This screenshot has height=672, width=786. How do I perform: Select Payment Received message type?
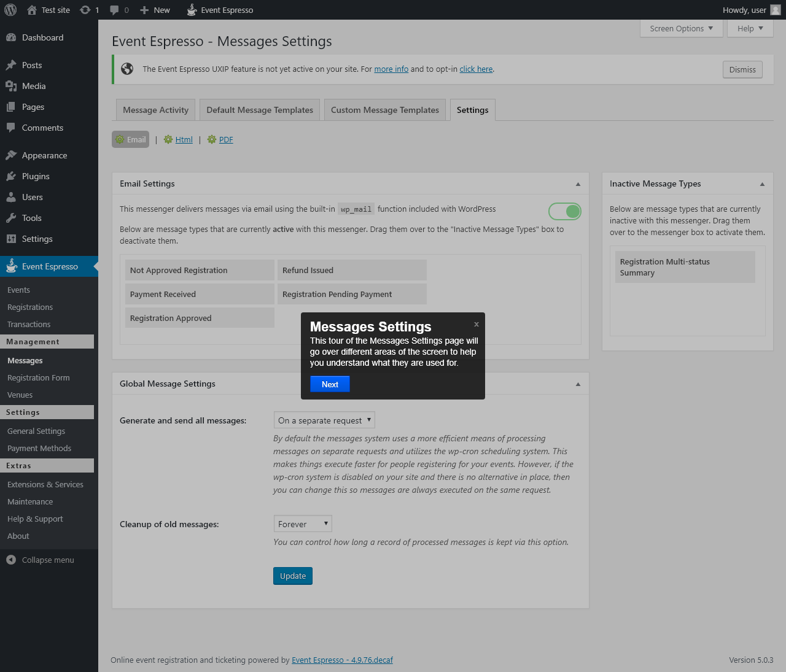point(200,294)
